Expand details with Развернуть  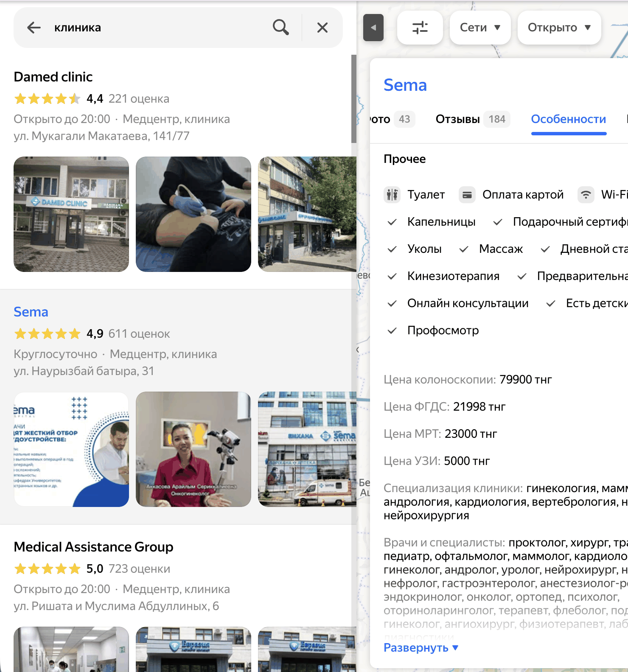(x=421, y=648)
